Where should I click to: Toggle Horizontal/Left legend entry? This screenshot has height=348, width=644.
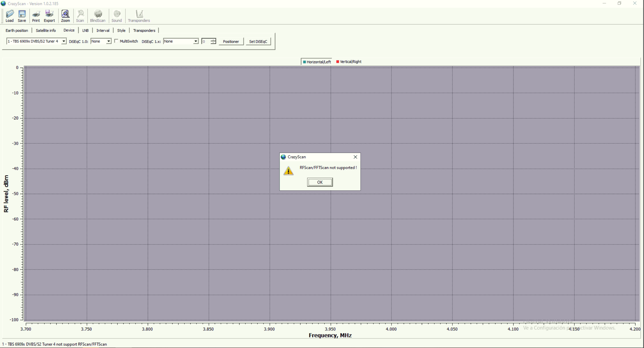coord(317,62)
